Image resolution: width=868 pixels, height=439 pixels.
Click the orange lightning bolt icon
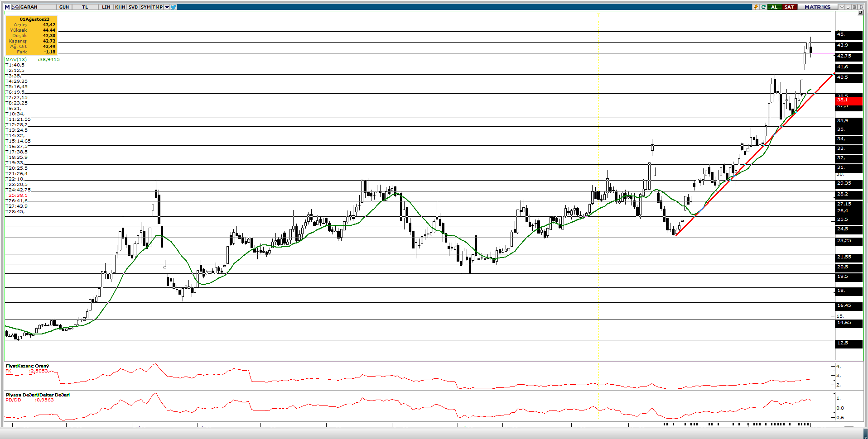point(756,7)
